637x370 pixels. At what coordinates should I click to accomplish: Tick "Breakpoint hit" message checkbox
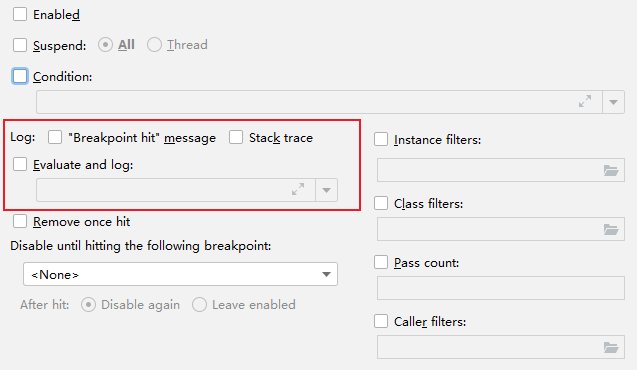[55, 137]
